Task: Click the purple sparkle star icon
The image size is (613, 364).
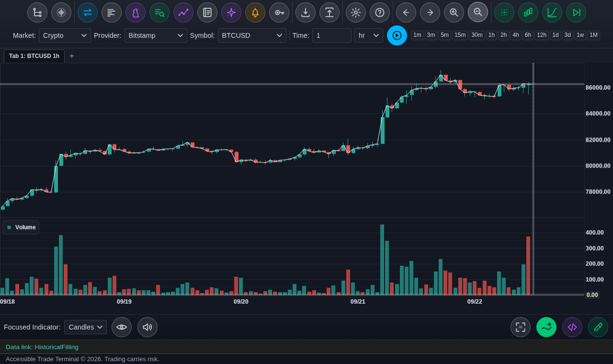Action: [231, 12]
